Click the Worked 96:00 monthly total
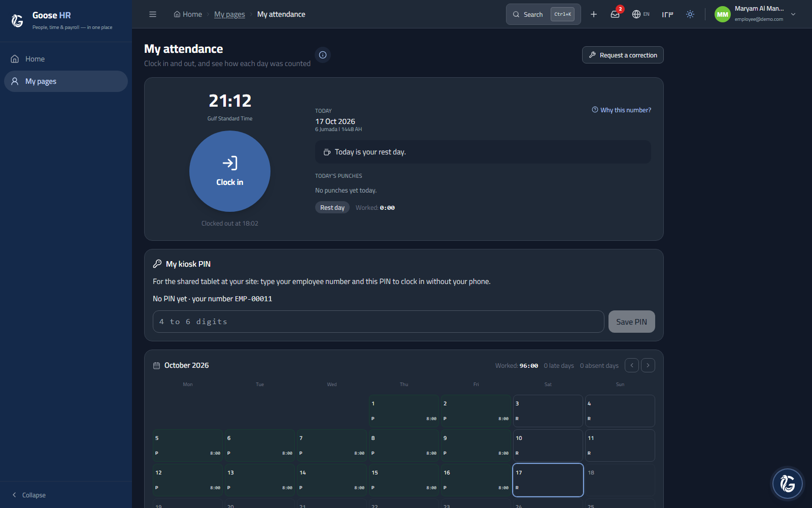Image resolution: width=812 pixels, height=508 pixels. click(517, 366)
